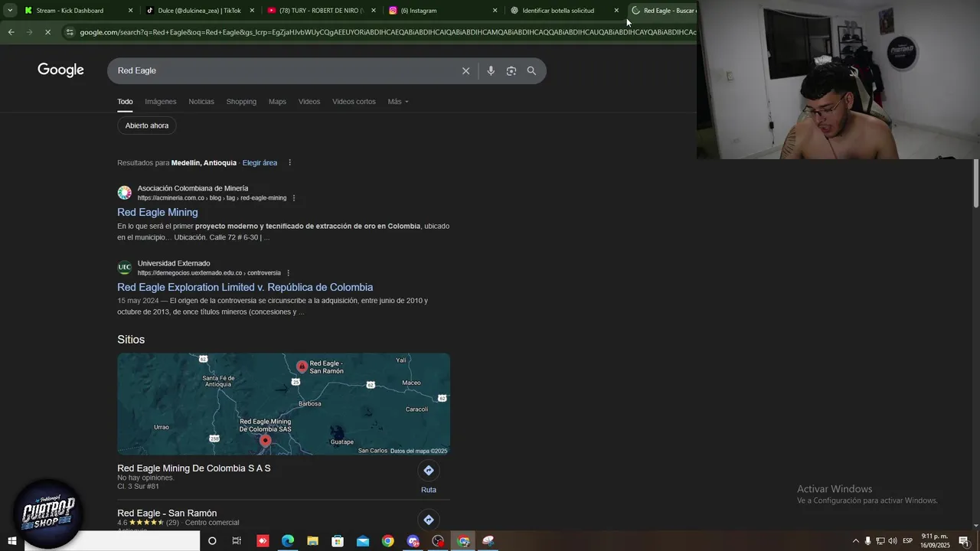Open the red AnyDesk taskbar icon
The width and height of the screenshot is (980, 551).
263,541
